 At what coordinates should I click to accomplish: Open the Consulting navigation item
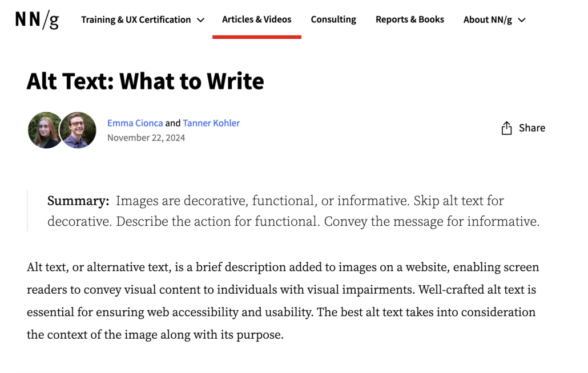(333, 19)
